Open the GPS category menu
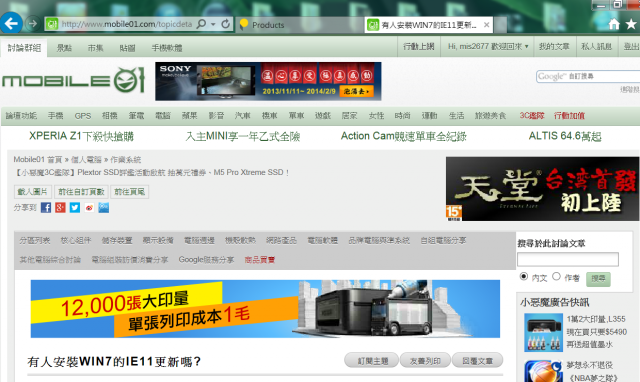The image size is (640, 382). click(83, 116)
